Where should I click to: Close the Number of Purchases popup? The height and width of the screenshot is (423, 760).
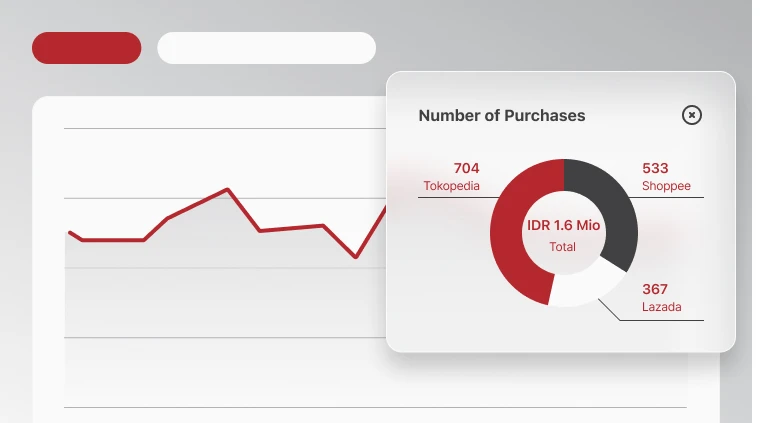tap(692, 115)
